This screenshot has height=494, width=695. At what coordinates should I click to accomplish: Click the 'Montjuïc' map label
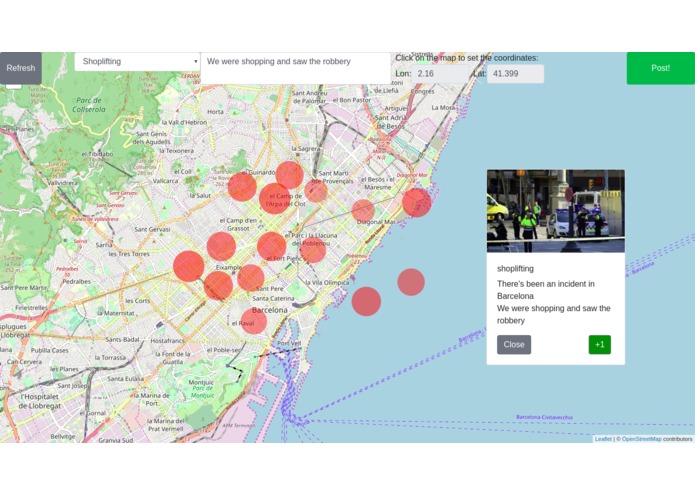201,382
